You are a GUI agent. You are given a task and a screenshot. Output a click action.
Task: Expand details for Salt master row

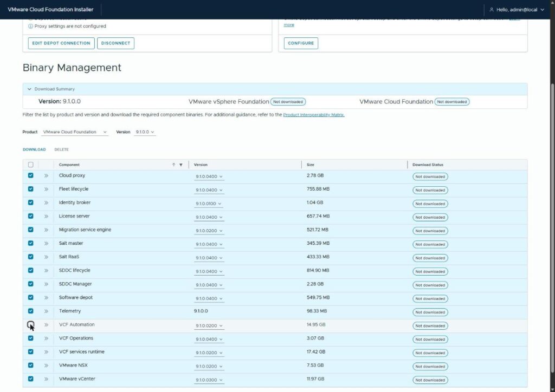[x=46, y=244]
